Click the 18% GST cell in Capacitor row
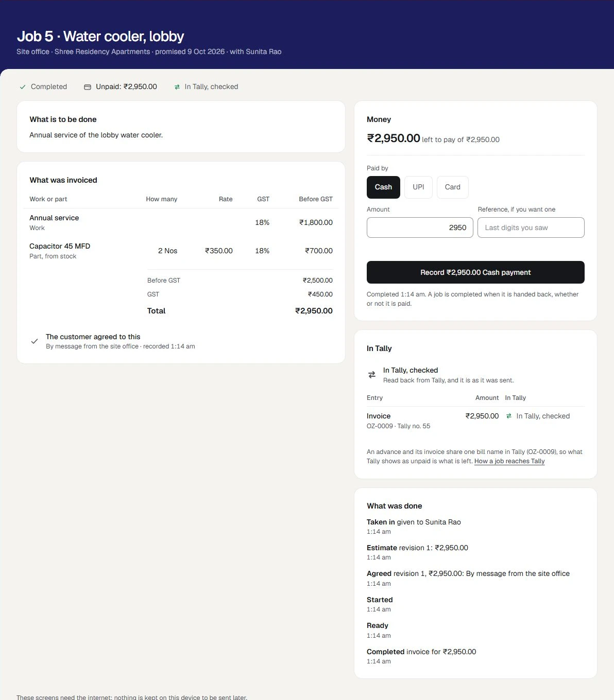This screenshot has width=614, height=700. click(262, 251)
